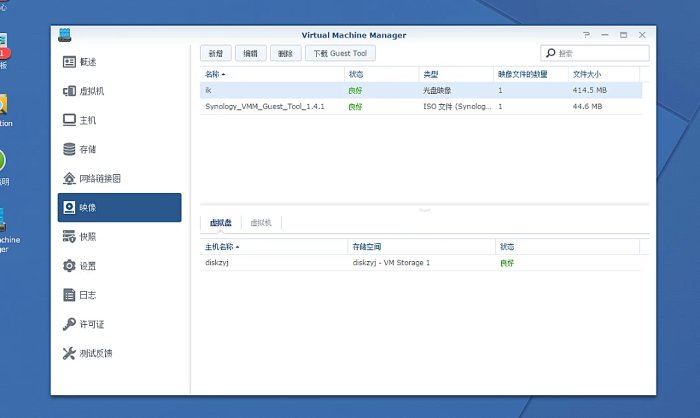Switch to the 虚拟盘 tab
Image resolution: width=700 pixels, height=418 pixels.
pyautogui.click(x=221, y=222)
